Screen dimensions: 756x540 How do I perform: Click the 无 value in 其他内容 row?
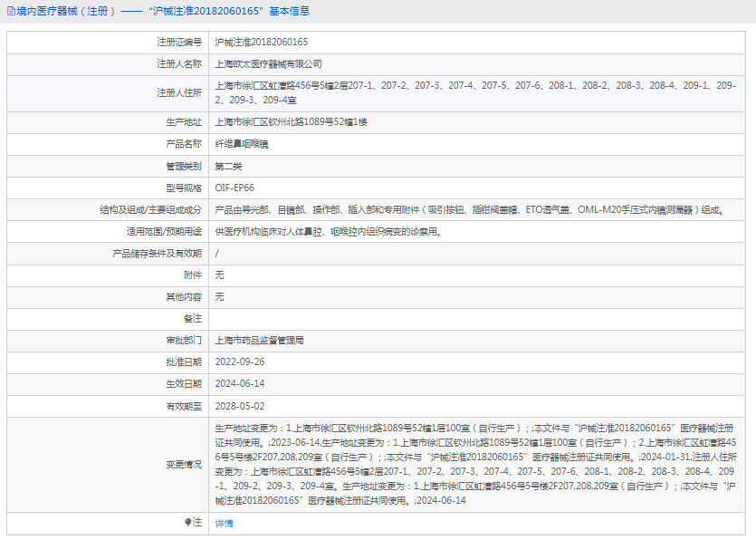219,297
